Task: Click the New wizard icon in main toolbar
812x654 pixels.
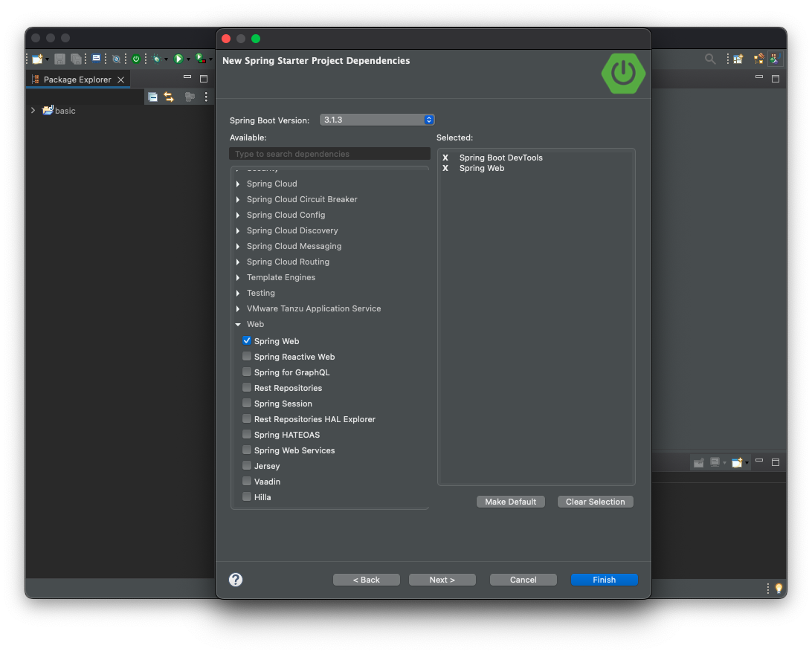Action: (x=36, y=59)
